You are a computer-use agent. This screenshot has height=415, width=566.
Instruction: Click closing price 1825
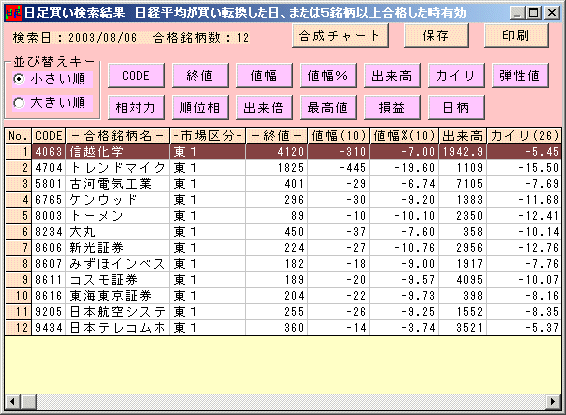pos(277,168)
